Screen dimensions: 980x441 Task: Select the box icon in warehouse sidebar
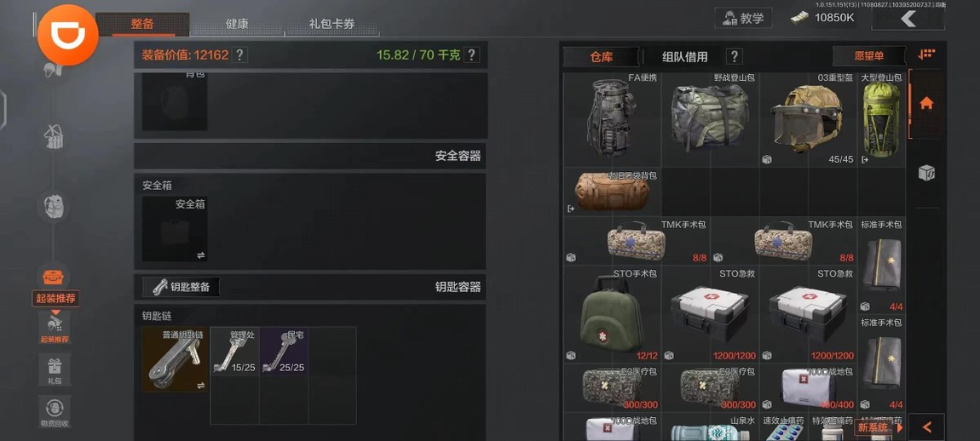point(926,173)
